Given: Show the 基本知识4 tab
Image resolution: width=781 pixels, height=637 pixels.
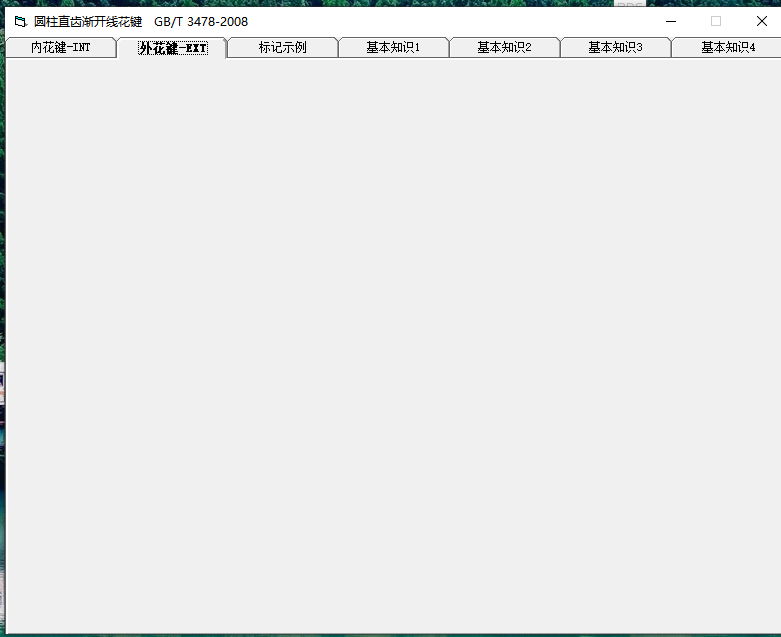Looking at the screenshot, I should coord(728,48).
